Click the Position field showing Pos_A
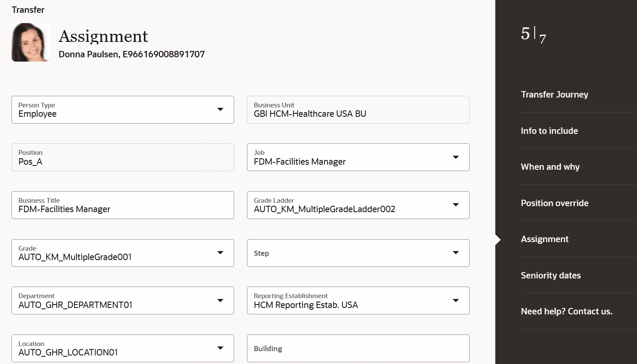 tap(122, 157)
